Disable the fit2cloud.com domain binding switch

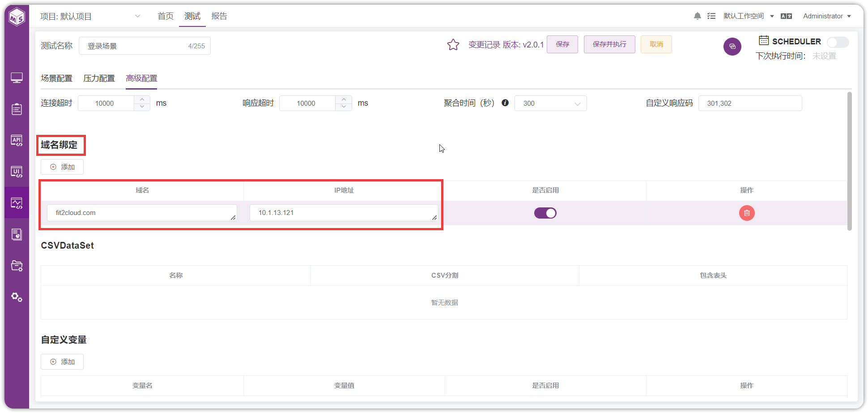(545, 213)
